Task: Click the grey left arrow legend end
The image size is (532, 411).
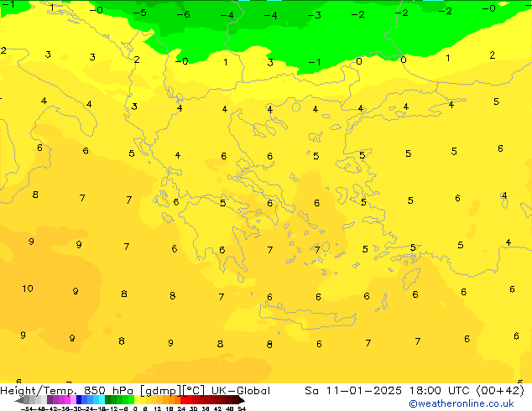Action: pyautogui.click(x=19, y=400)
